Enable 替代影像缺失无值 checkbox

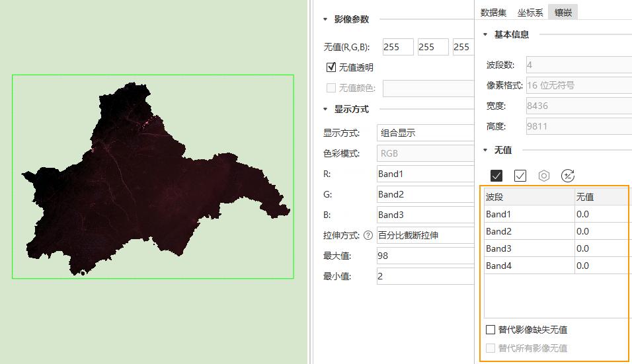[x=491, y=330]
